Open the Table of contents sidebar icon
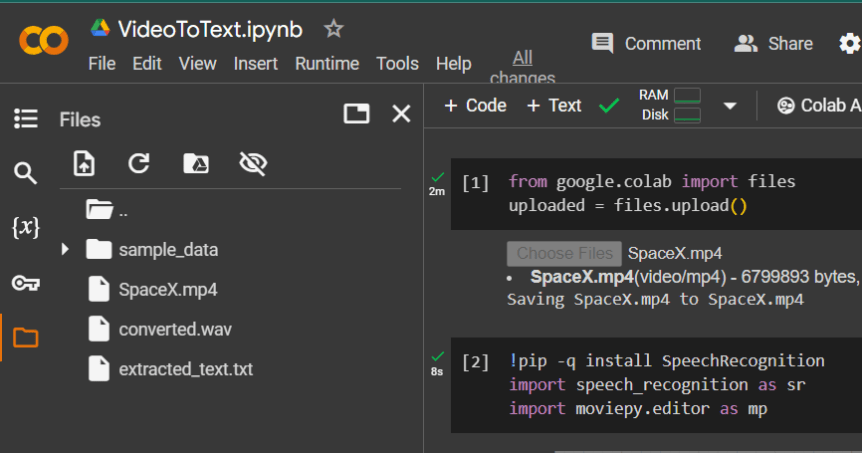Viewport: 862px width, 453px height. pyautogui.click(x=25, y=119)
